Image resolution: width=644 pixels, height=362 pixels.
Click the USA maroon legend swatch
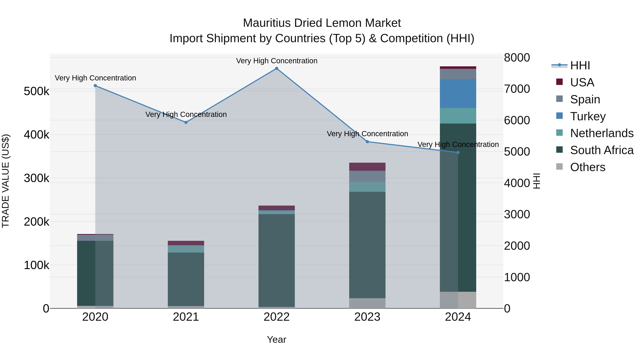[x=560, y=82]
